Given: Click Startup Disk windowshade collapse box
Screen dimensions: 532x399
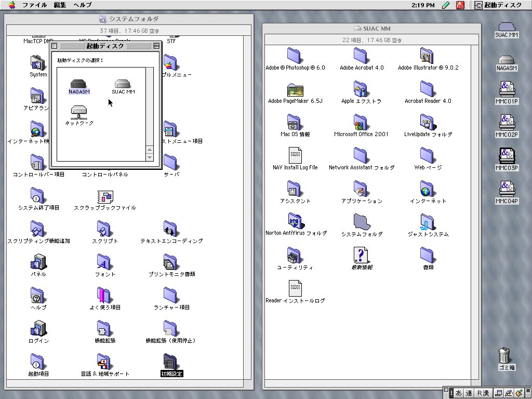Looking at the screenshot, I should click(x=156, y=46).
